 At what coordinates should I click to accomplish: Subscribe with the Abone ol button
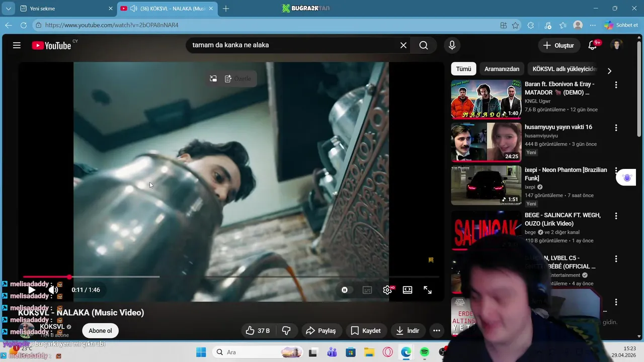100,331
